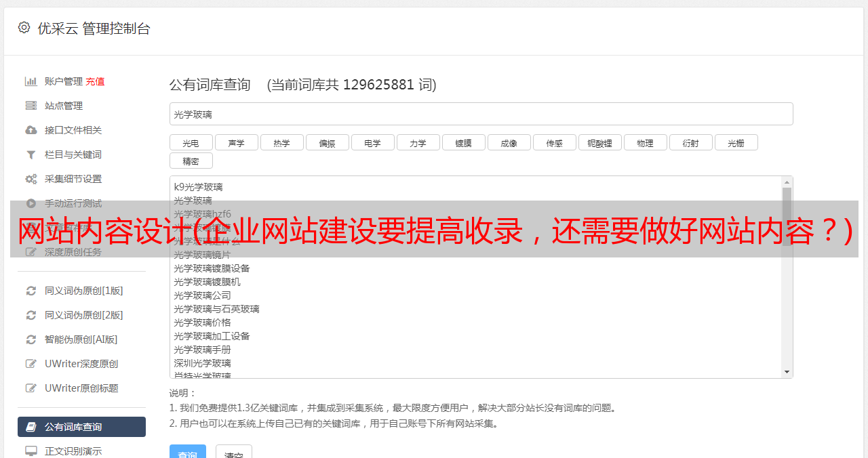The image size is (868, 458).
Task: Choose the 偏振 keyword tag
Action: coord(327,142)
